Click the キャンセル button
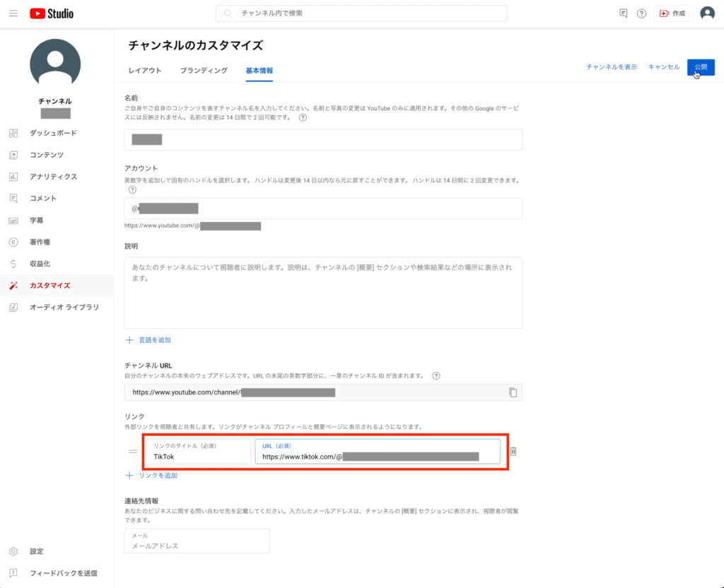The width and height of the screenshot is (724, 588). click(663, 67)
